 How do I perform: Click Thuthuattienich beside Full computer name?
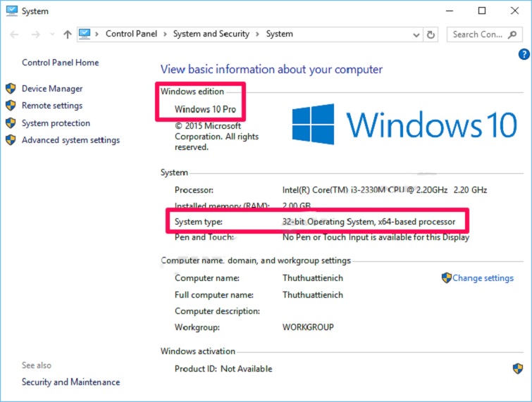[313, 295]
